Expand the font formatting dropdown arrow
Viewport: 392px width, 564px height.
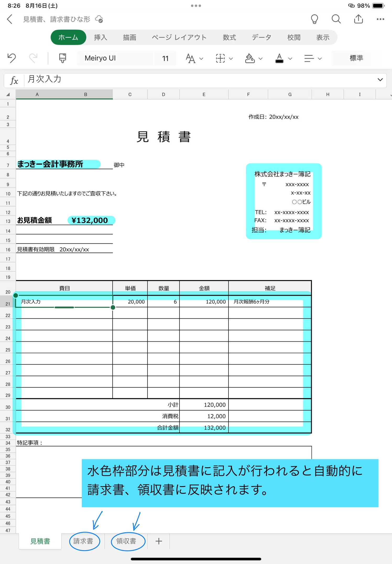[201, 59]
